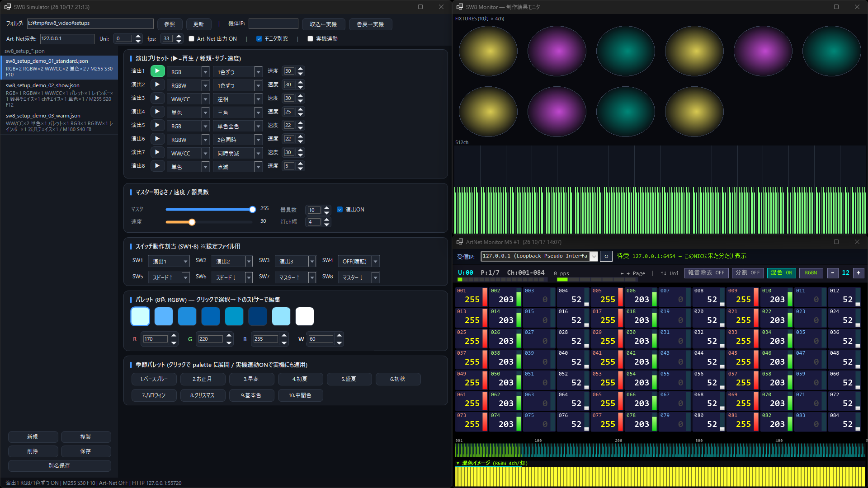
Task: Click the 取込←実機 button
Action: [x=323, y=24]
